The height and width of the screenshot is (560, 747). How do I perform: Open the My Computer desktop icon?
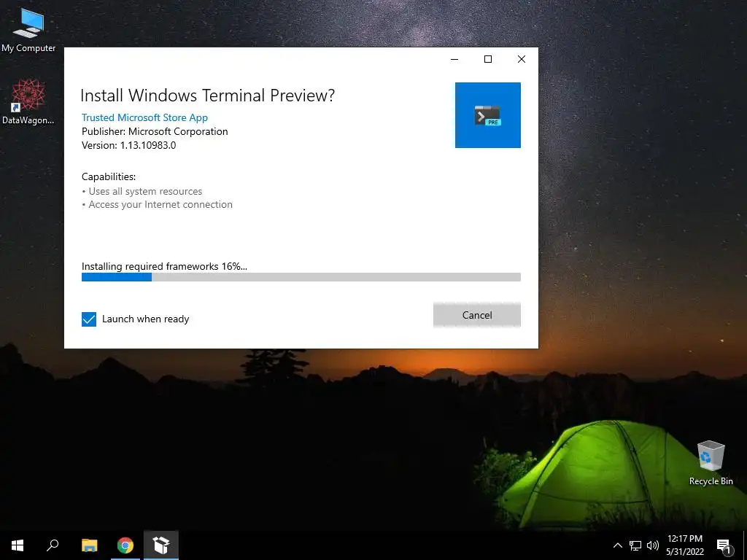tap(28, 29)
